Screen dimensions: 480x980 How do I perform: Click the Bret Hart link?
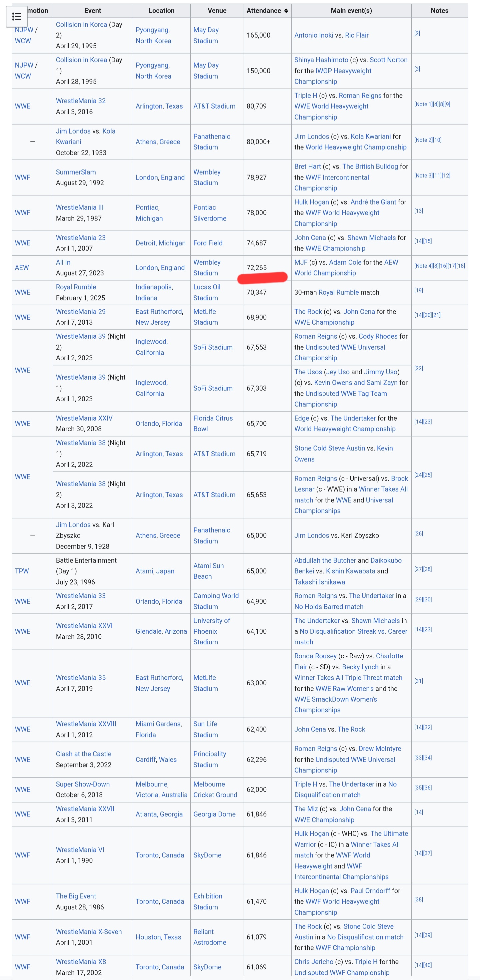pyautogui.click(x=307, y=166)
